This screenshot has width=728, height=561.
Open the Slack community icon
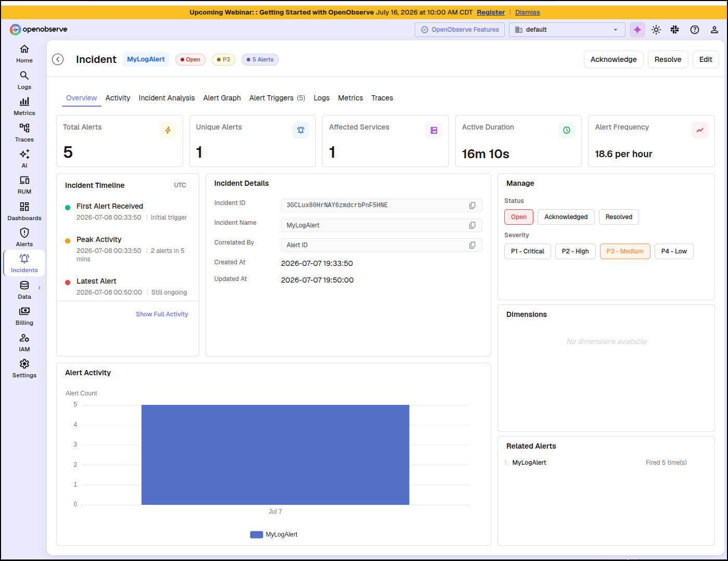675,30
